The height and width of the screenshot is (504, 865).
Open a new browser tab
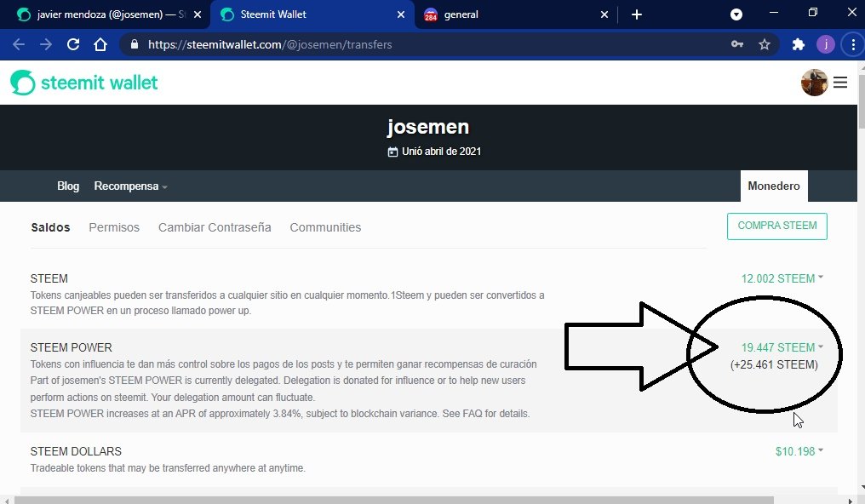tap(637, 14)
